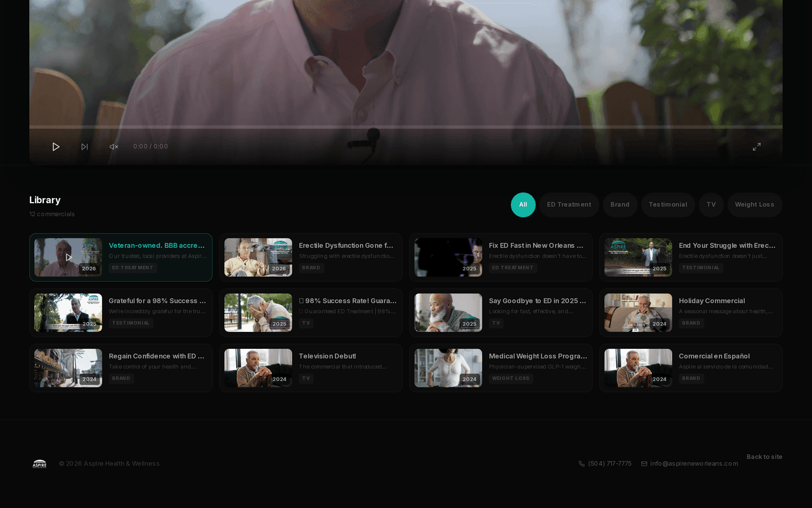
Task: Play the video in the main player
Action: tap(56, 147)
